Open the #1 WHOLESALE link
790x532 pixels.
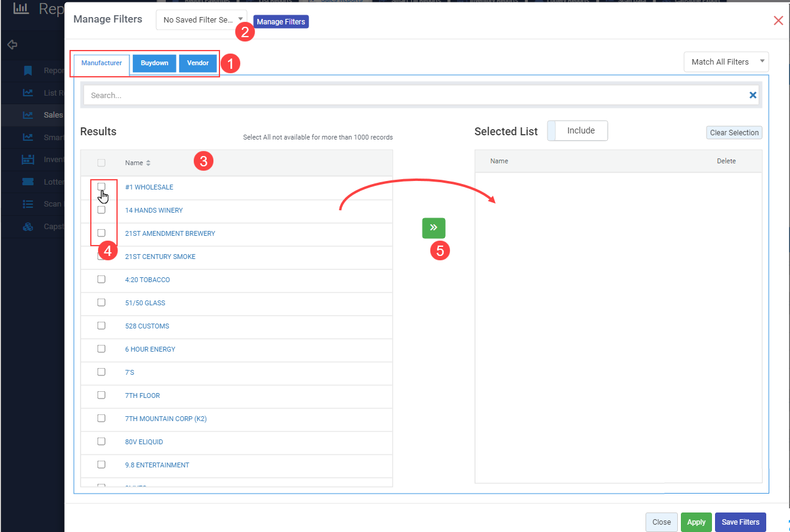(149, 187)
